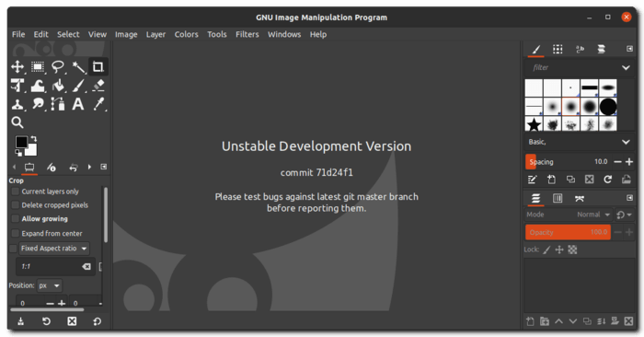644x337 pixels.
Task: Duplicate the selected brush
Action: [570, 180]
